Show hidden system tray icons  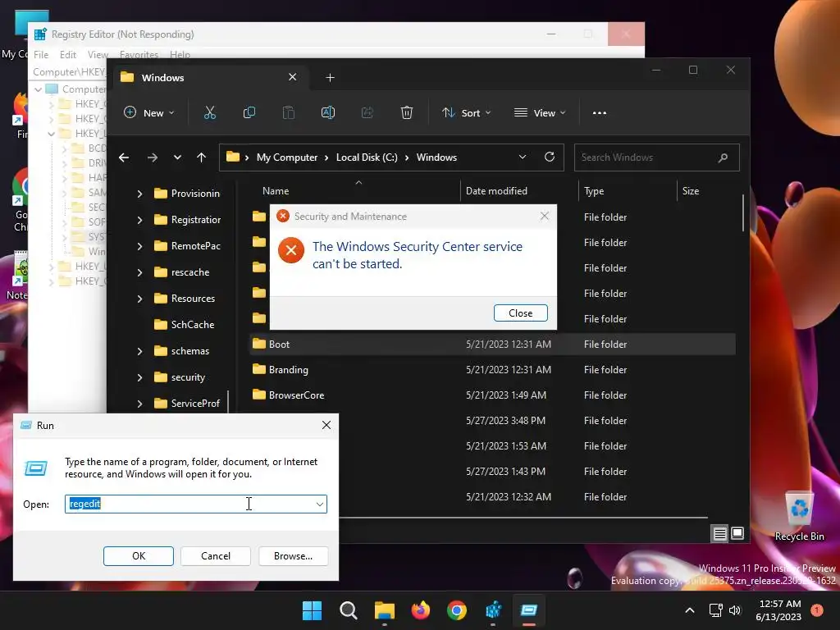click(690, 610)
